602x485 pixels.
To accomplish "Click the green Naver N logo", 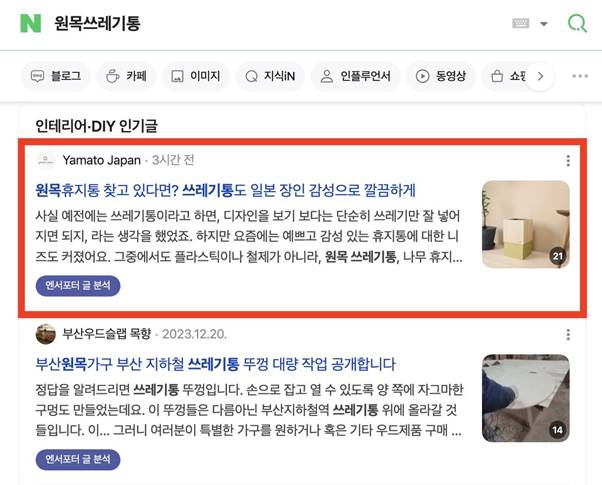I will (x=31, y=23).
